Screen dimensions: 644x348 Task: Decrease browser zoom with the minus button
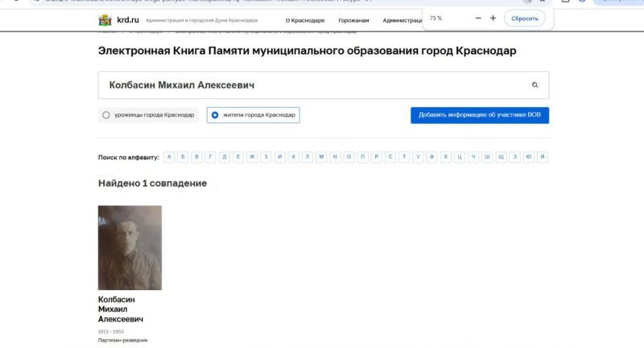click(x=478, y=18)
